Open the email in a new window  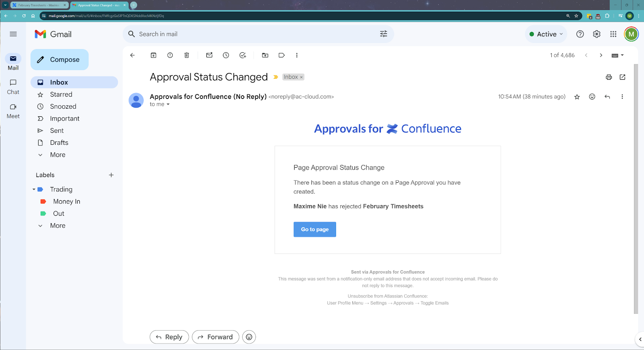point(622,77)
